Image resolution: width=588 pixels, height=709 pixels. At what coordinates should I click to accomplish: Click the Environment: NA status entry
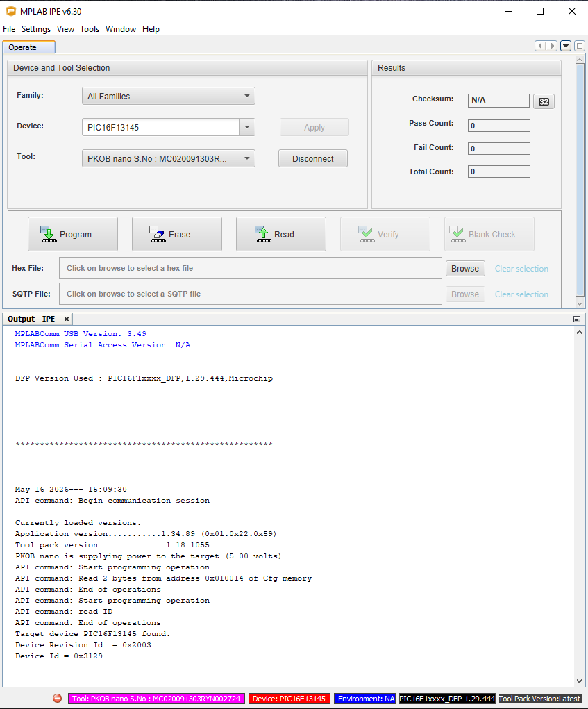(365, 699)
